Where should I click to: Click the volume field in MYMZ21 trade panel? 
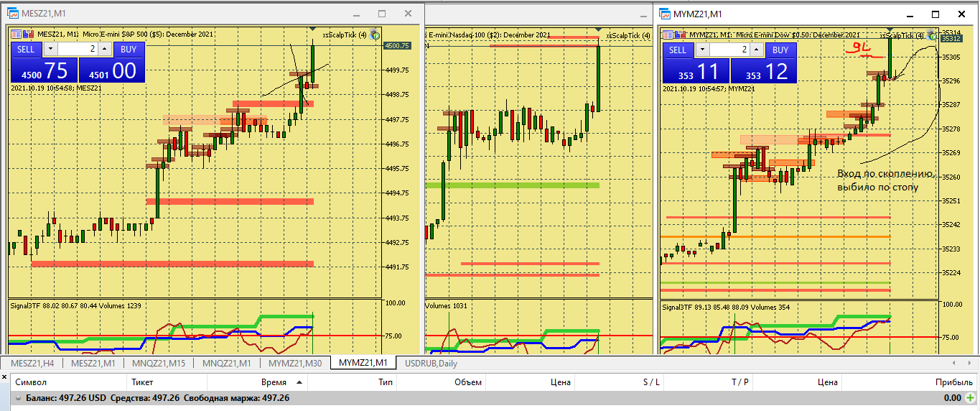[x=729, y=50]
